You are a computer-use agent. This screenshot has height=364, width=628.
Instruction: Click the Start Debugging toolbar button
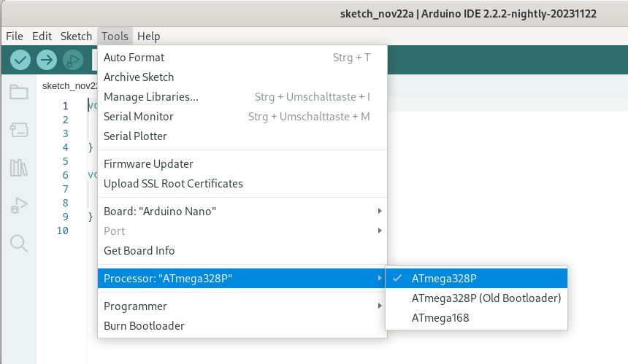point(73,60)
